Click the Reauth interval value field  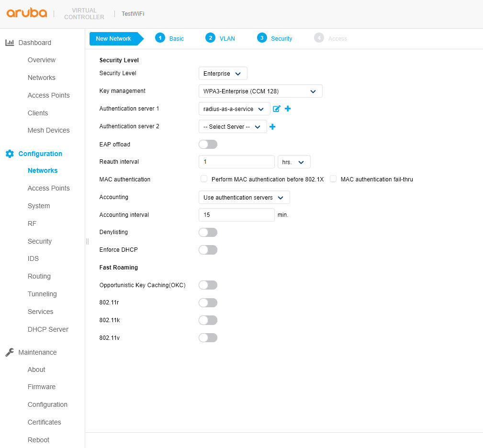click(236, 162)
